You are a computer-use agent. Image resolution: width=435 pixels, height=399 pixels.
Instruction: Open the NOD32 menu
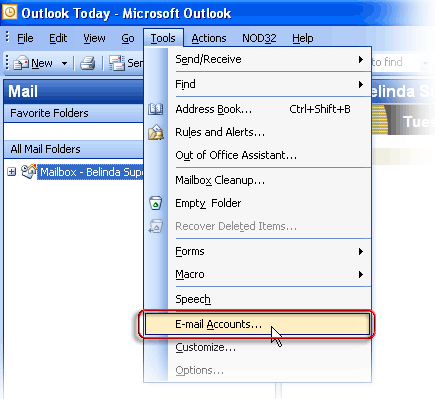[x=259, y=38]
